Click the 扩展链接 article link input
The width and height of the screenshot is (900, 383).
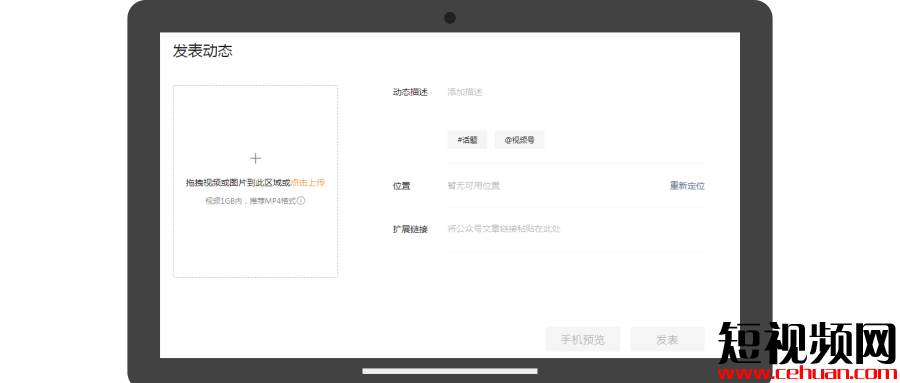[x=576, y=229]
